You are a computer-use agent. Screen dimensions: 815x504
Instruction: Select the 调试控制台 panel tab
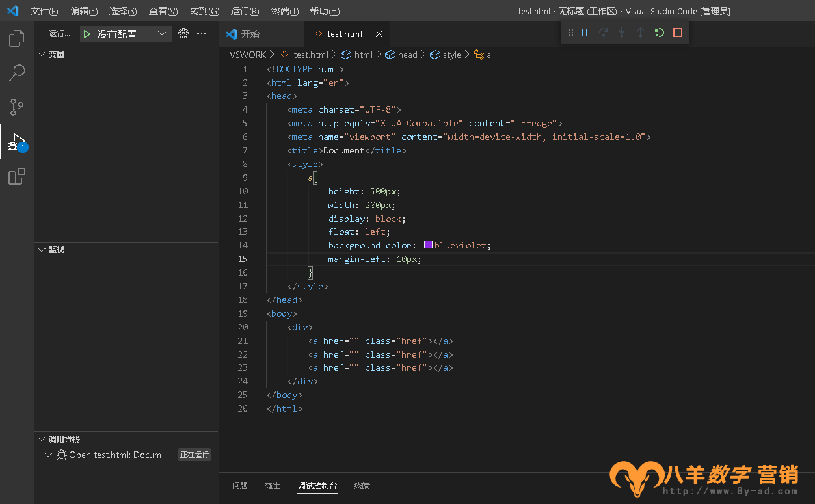[317, 486]
